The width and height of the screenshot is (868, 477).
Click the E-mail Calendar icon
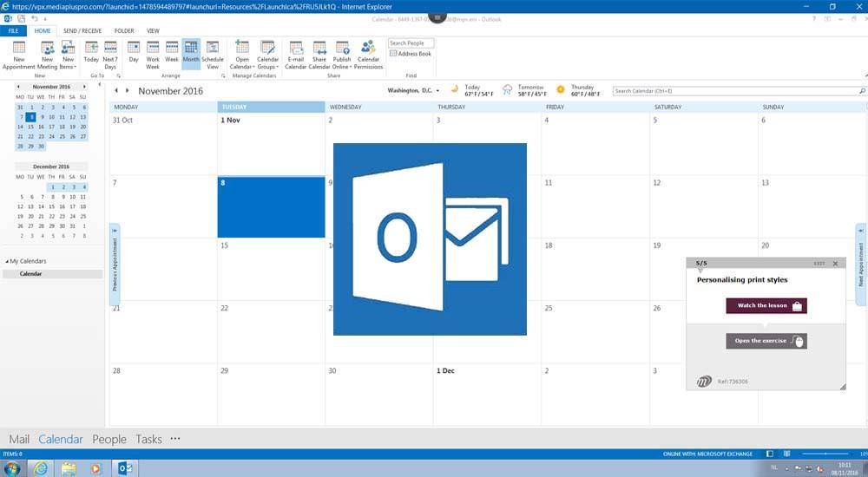(x=296, y=55)
